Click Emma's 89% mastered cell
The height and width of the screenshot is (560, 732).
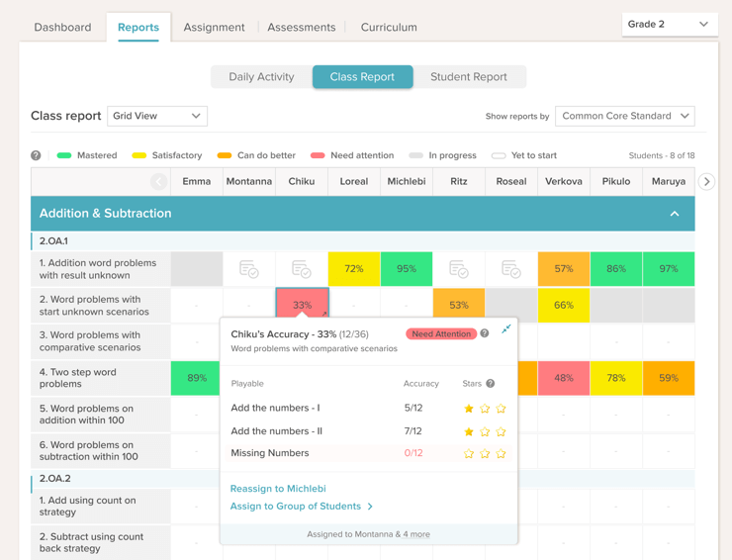pos(197,378)
